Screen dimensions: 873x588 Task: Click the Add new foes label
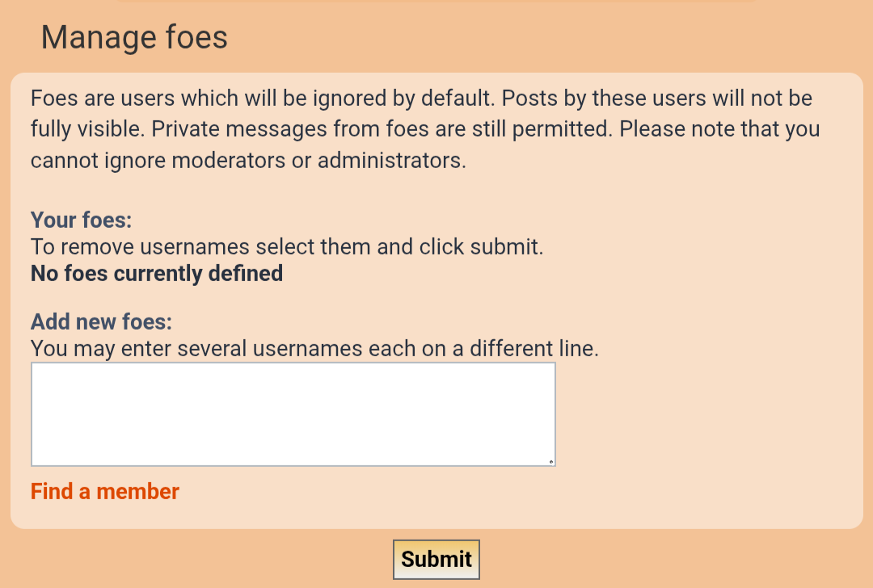pyautogui.click(x=101, y=322)
